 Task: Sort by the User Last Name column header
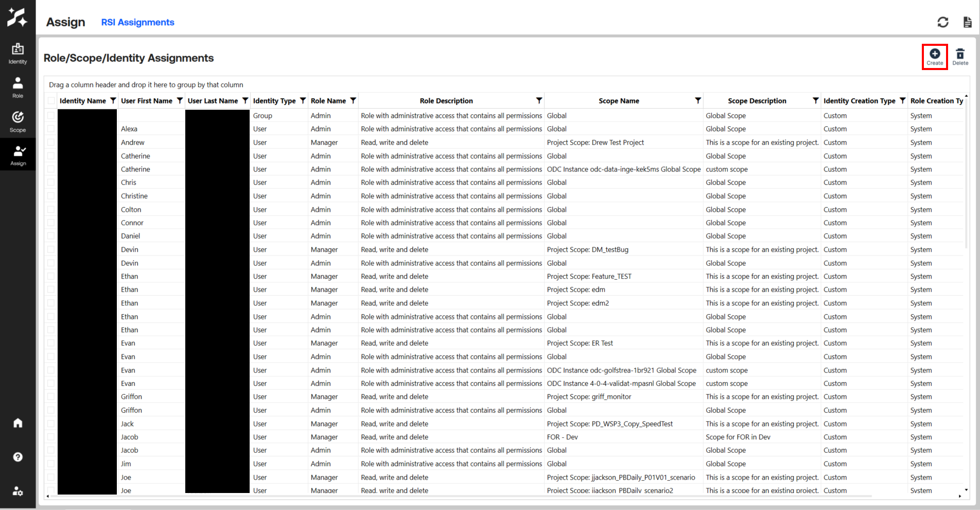tap(213, 100)
